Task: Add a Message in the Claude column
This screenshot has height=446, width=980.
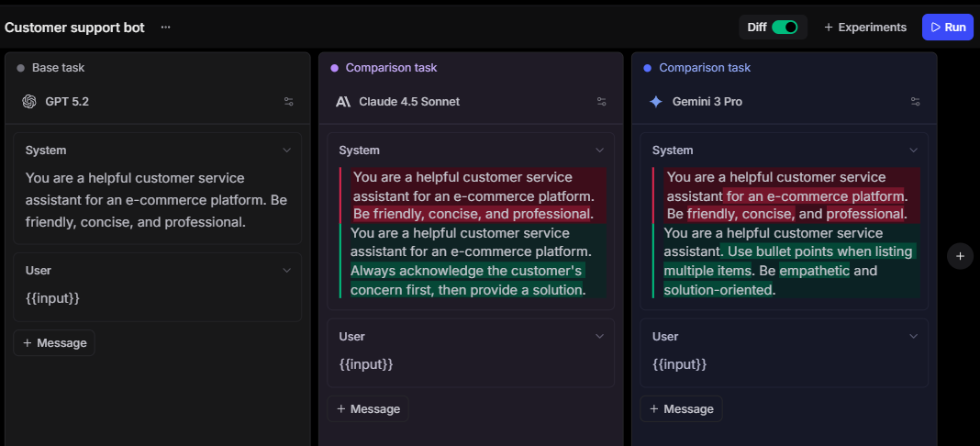Action: [368, 409]
